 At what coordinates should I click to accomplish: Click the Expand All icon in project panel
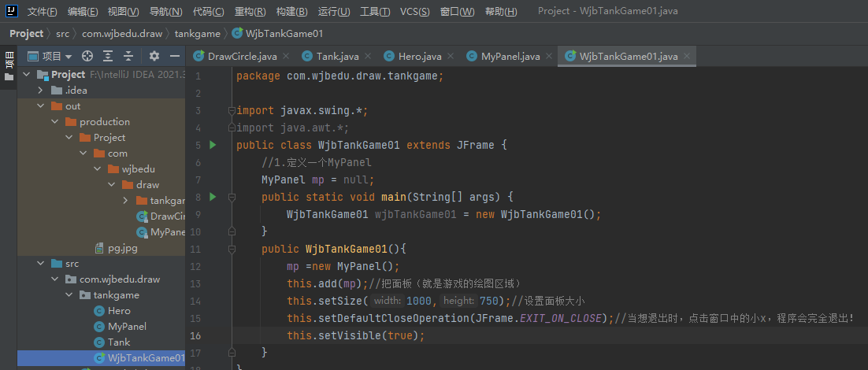(108, 57)
